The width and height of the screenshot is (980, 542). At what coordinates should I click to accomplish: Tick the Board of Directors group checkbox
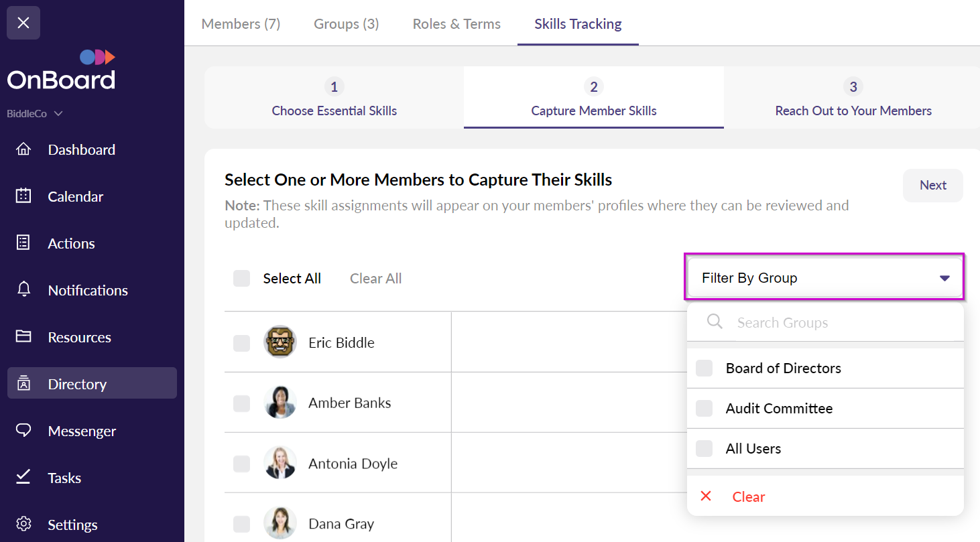click(x=704, y=368)
